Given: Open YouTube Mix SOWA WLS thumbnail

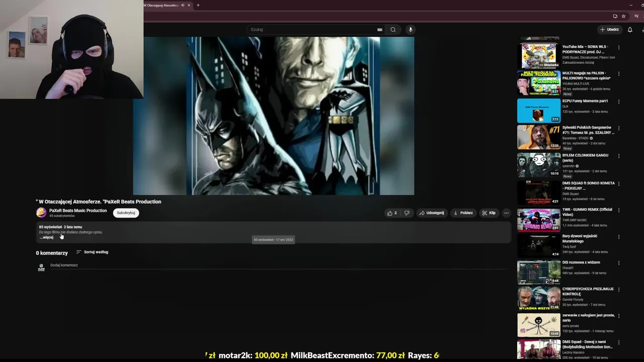Looking at the screenshot, I should 538,56.
